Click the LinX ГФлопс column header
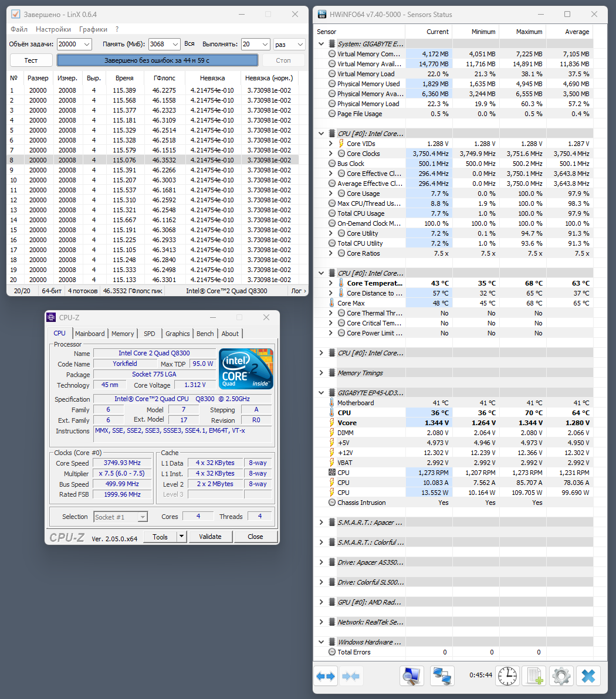The image size is (616, 699). (165, 78)
